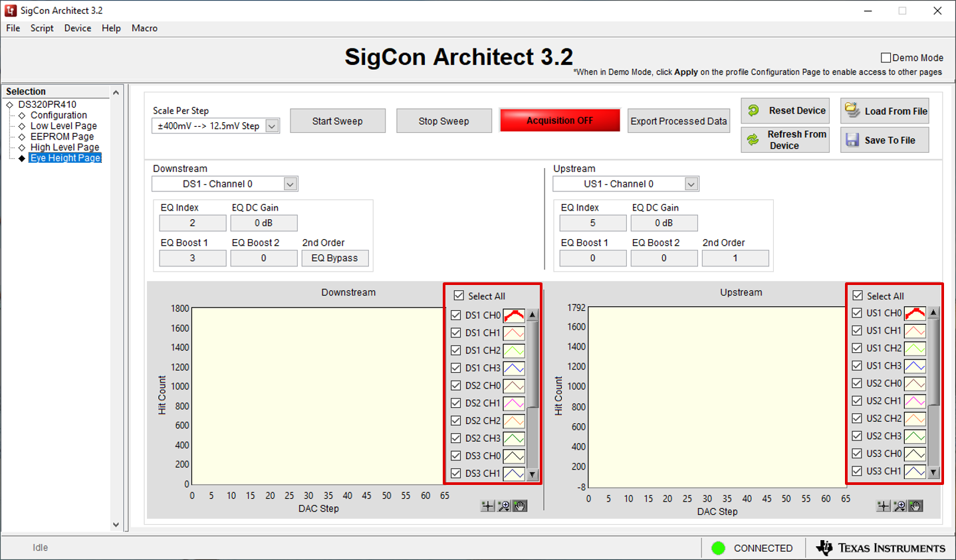
Task: Toggle the Acquisition OFF button
Action: coord(560,120)
